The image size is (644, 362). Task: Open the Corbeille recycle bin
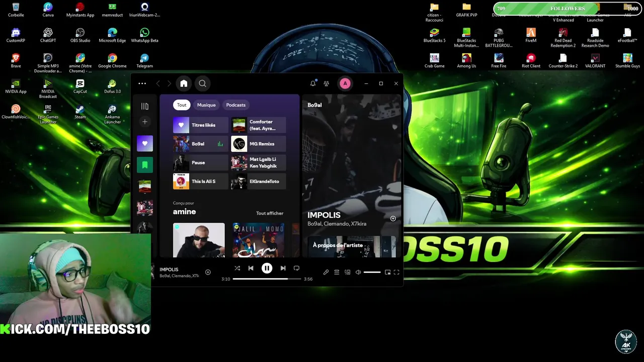[16, 10]
